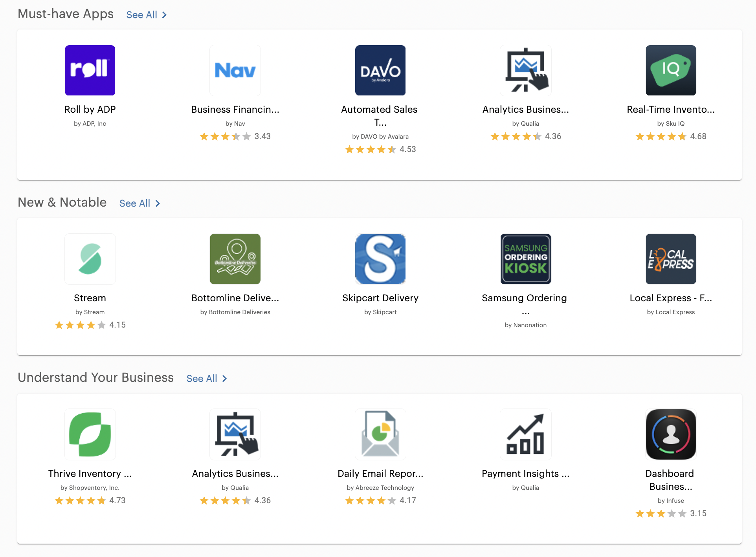Screen dimensions: 756x557
Task: Click the Thrive Inventory green leaf icon
Action: (90, 434)
